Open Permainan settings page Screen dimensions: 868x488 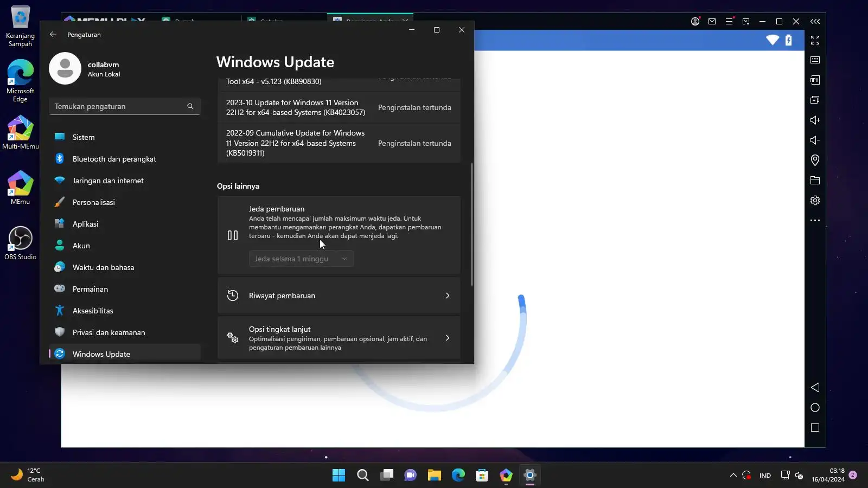[x=124, y=289]
